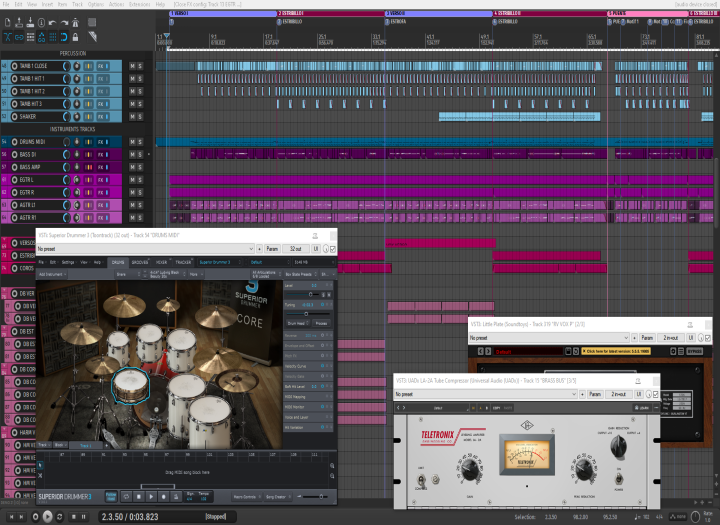720x525 pixels.
Task: Click the Go to start transport button
Action: (x=11, y=517)
